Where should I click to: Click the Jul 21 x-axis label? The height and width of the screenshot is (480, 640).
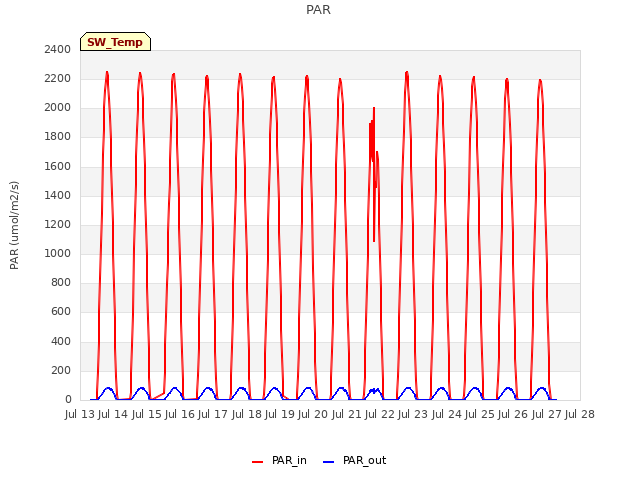[347, 414]
